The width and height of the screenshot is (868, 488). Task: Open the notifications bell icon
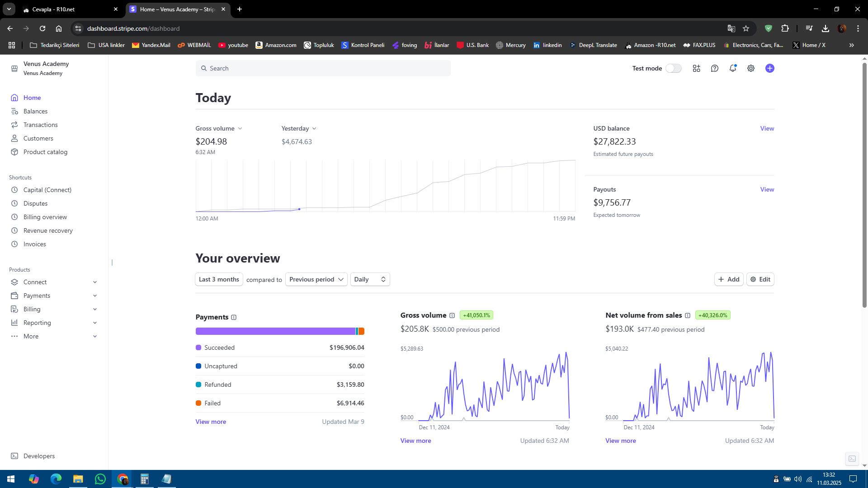pos(732,68)
